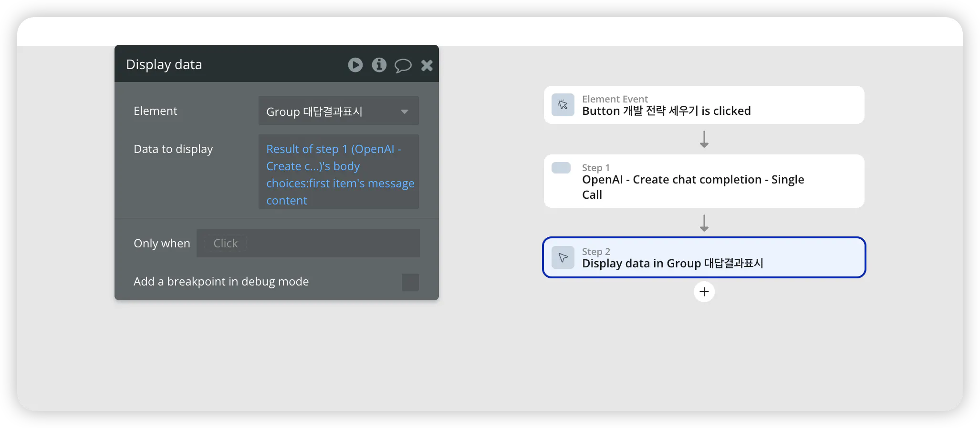Click the Only when condition field

pyautogui.click(x=308, y=243)
